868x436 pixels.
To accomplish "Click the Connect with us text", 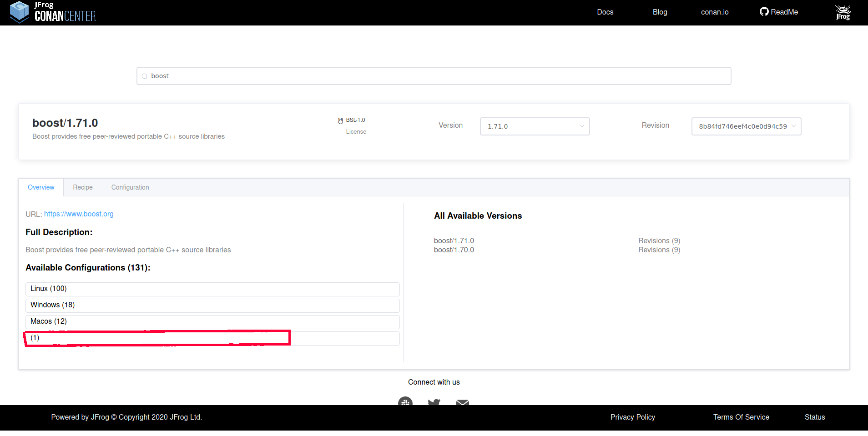I will pyautogui.click(x=434, y=382).
